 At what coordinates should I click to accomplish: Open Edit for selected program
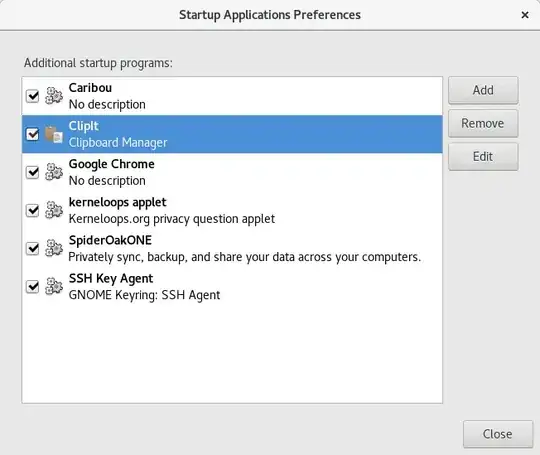click(x=483, y=157)
